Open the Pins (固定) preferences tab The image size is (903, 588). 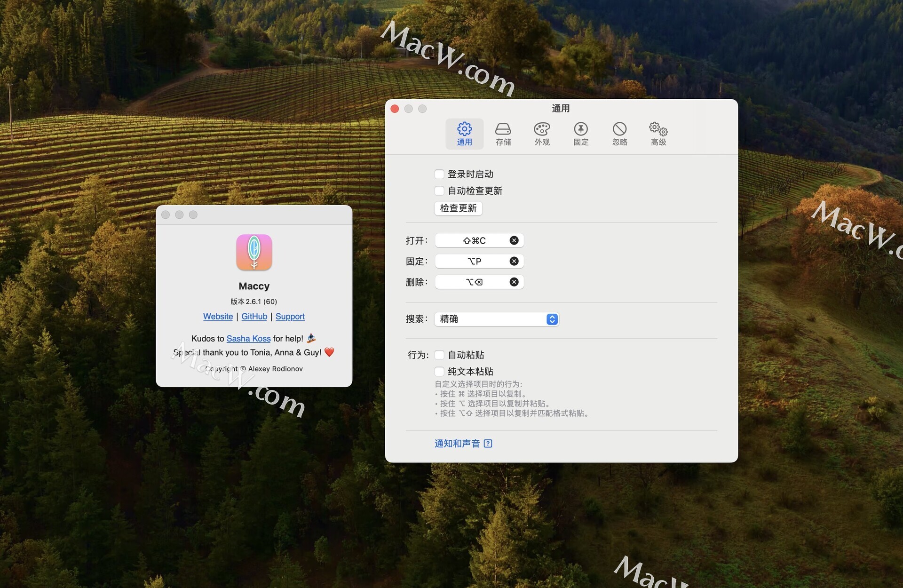tap(580, 134)
